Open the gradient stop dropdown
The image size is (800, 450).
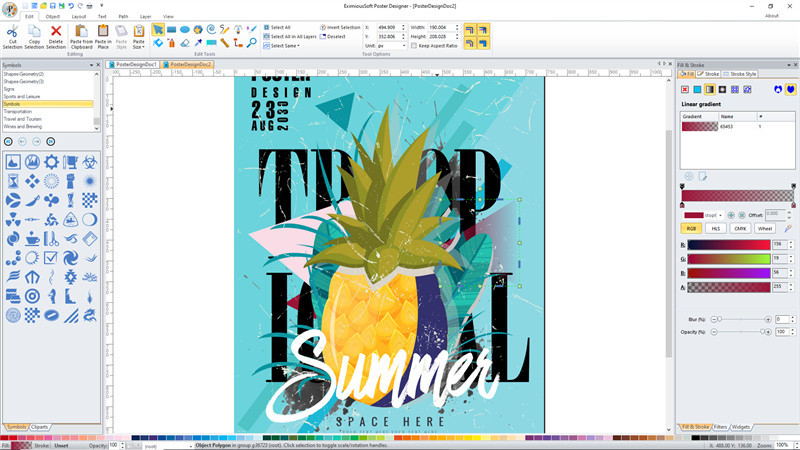point(720,215)
